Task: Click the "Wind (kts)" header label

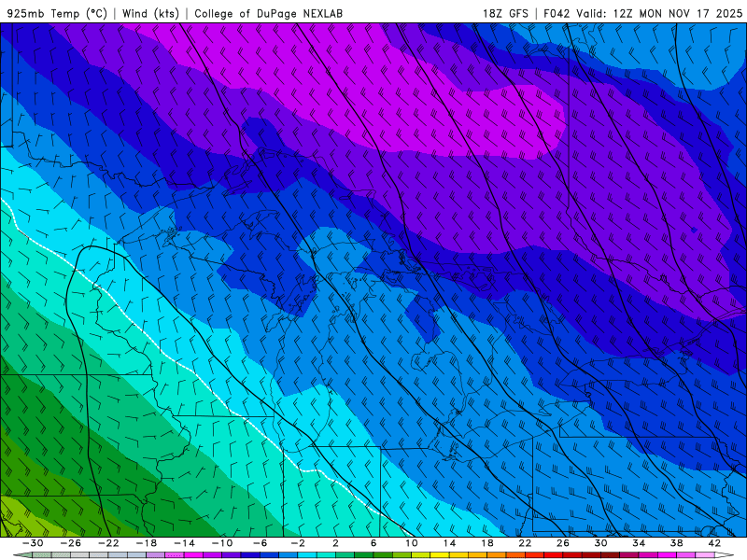Action: click(151, 13)
